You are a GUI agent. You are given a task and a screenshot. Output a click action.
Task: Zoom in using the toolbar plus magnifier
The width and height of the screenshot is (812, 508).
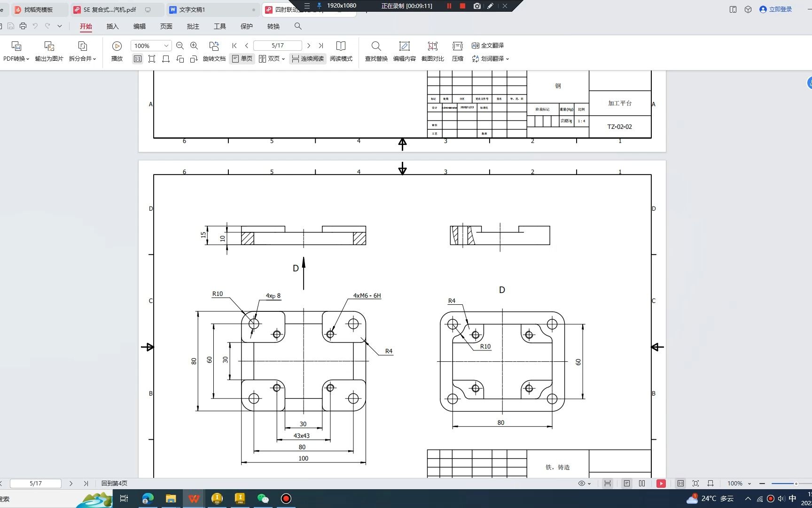[x=194, y=46]
